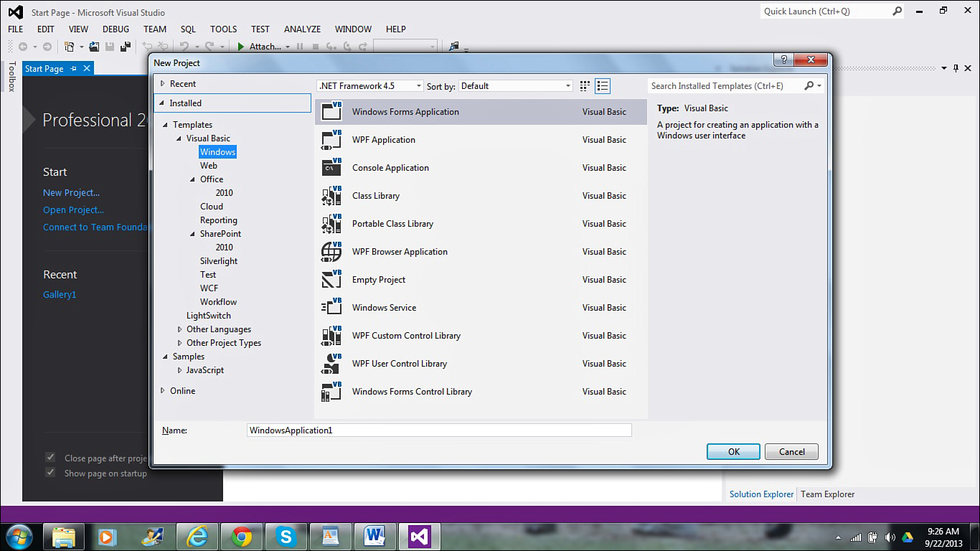This screenshot has width=980, height=551.
Task: Click the WPF Browser Application globe icon
Action: point(331,252)
